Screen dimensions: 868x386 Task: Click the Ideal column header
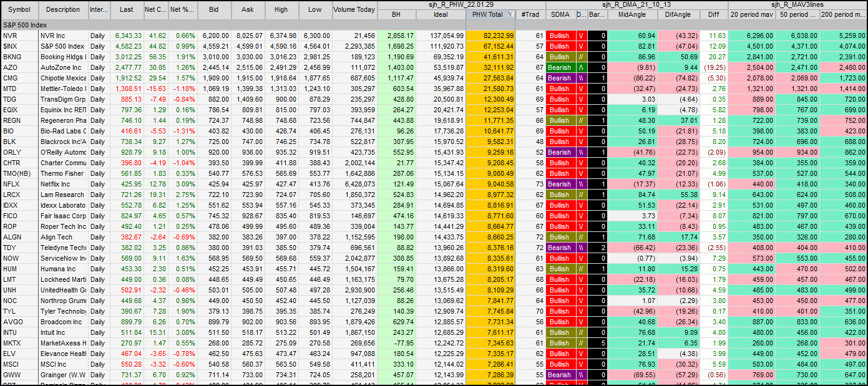(441, 14)
